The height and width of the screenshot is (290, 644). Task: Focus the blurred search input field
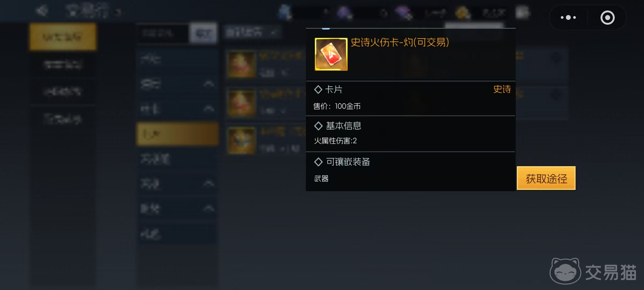tap(163, 33)
